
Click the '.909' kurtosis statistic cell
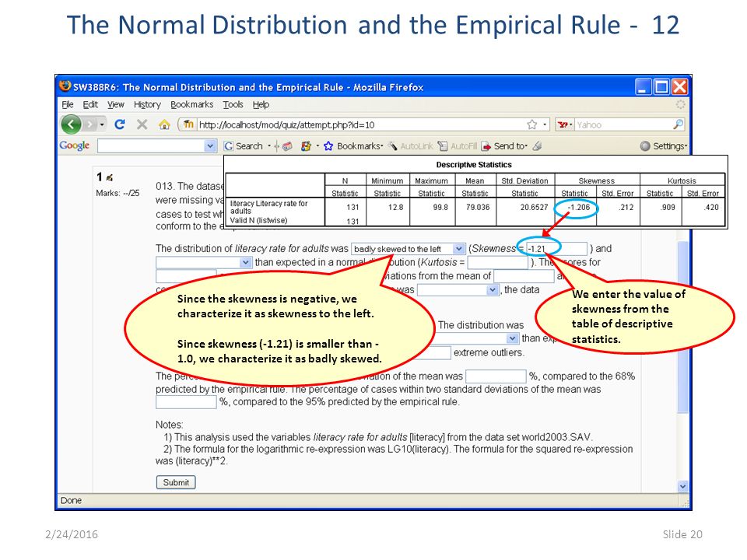coord(667,207)
